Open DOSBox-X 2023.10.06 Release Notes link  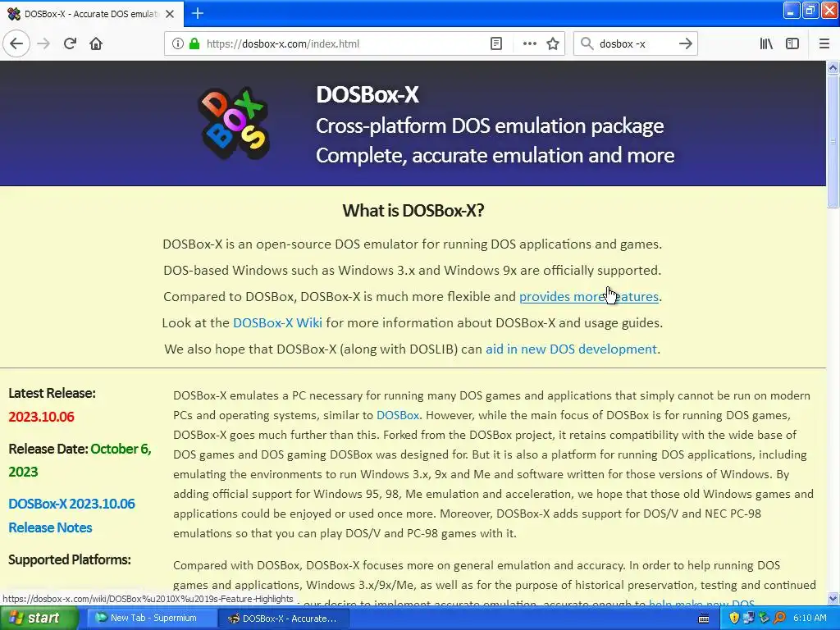(71, 515)
